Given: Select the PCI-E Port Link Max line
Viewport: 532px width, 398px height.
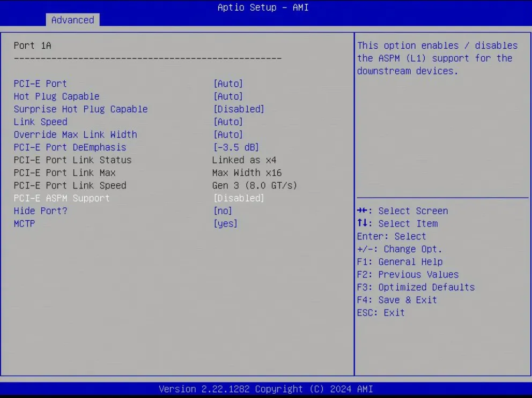Looking at the screenshot, I should (x=65, y=172).
